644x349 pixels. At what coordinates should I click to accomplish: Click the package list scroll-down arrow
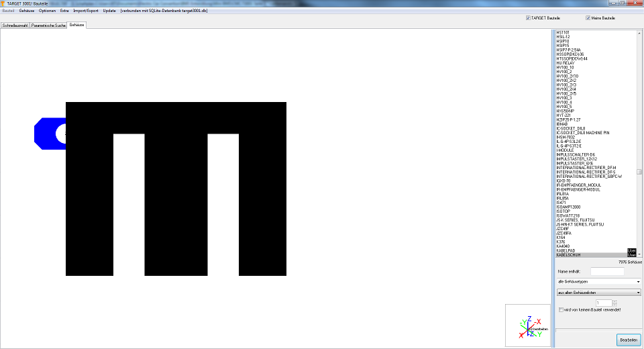[639, 254]
